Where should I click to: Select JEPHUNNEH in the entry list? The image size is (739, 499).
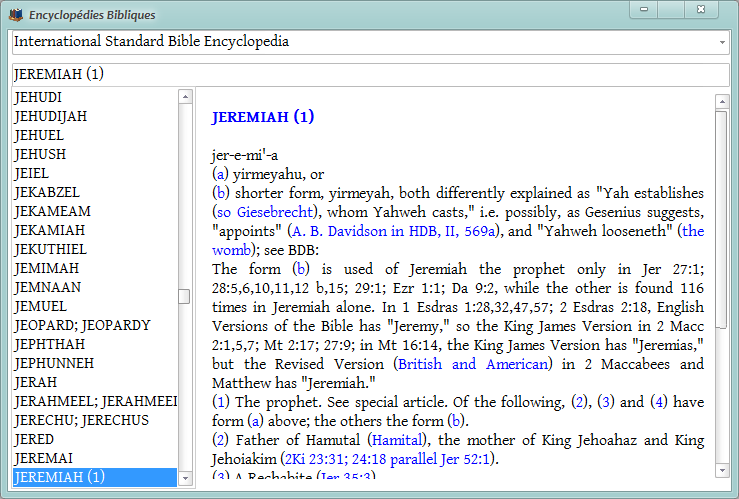click(95, 363)
